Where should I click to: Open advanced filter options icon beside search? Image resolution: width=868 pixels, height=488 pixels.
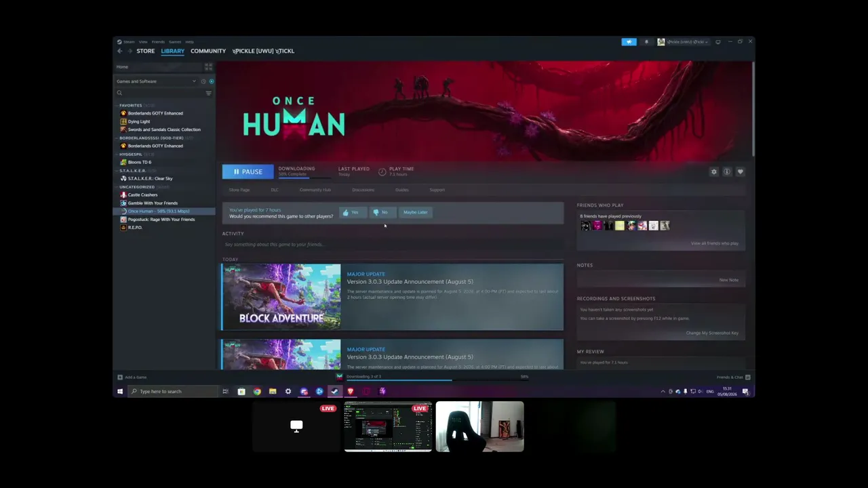click(x=208, y=93)
